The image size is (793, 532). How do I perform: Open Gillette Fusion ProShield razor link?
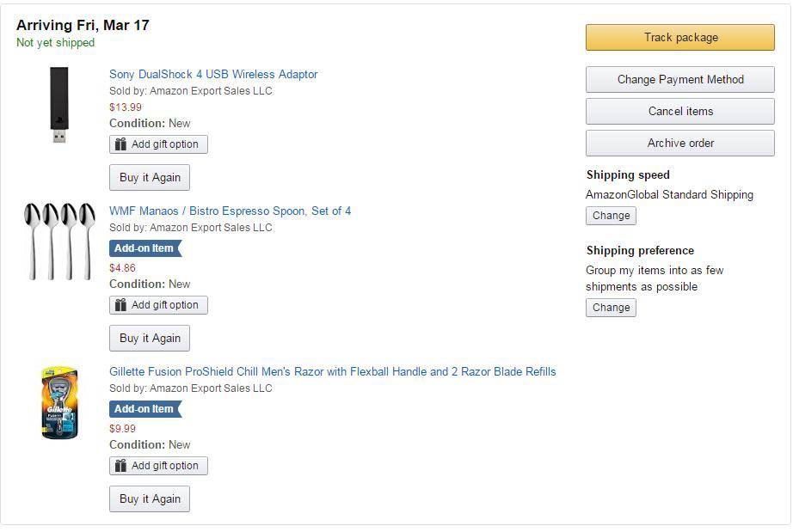coord(332,372)
